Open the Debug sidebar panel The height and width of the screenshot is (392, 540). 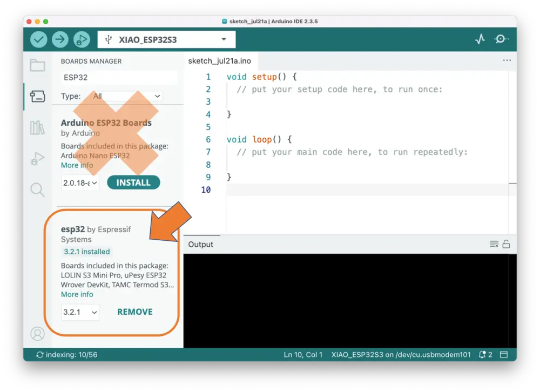click(37, 159)
